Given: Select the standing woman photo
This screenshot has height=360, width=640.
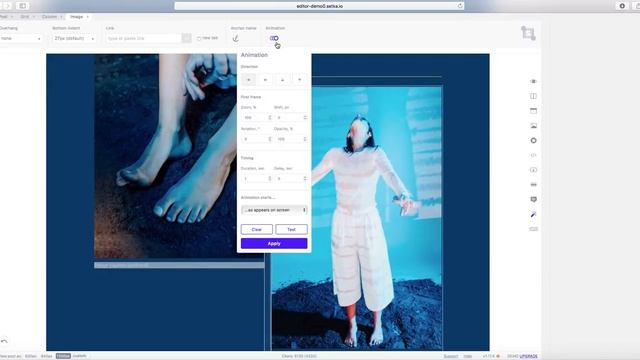Looking at the screenshot, I should tap(357, 218).
